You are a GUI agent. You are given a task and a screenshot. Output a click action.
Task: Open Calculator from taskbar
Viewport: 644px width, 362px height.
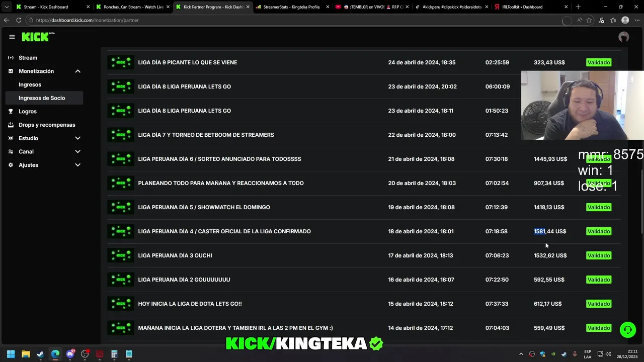[x=114, y=354]
